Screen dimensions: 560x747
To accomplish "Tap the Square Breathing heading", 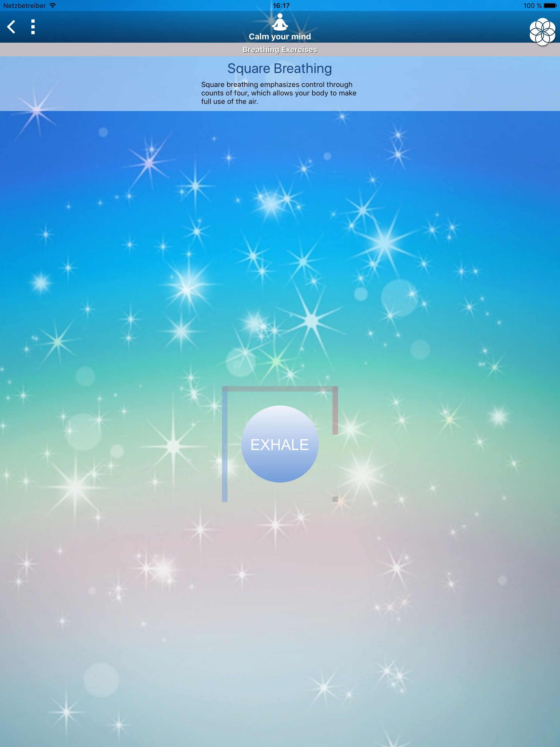I will (280, 69).
